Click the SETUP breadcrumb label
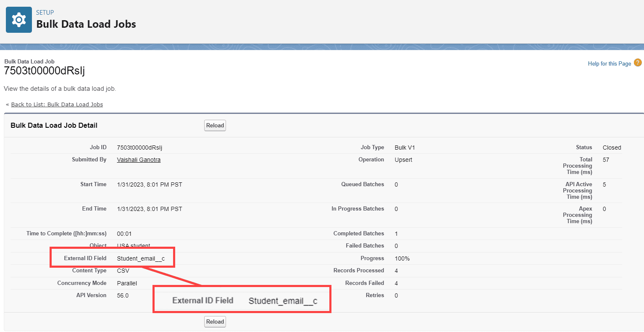644x332 pixels. coord(45,12)
